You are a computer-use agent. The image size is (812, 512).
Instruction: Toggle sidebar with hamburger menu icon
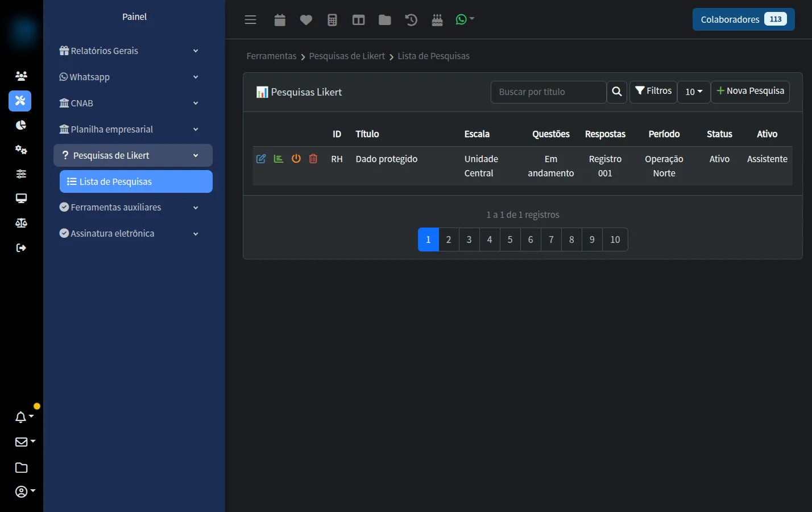click(x=250, y=20)
